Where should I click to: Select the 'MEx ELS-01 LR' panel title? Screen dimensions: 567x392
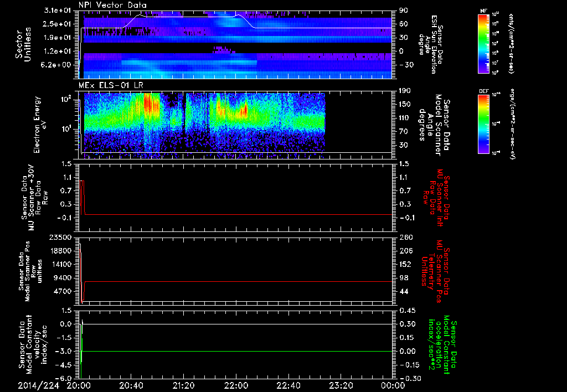click(111, 85)
